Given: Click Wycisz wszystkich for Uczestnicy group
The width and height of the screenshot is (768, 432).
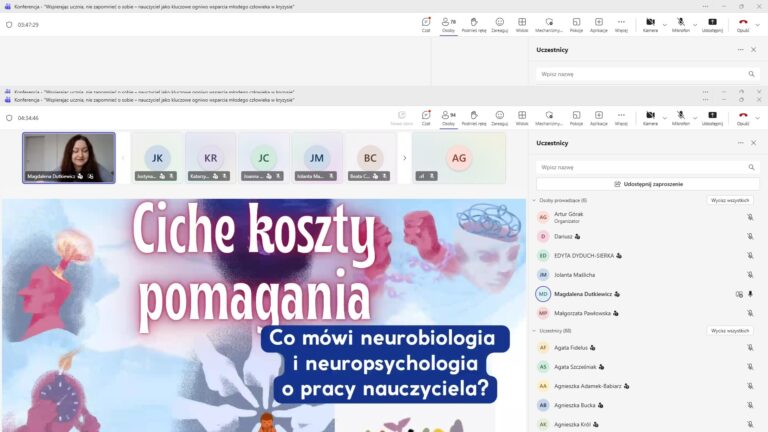Looking at the screenshot, I should [x=730, y=331].
